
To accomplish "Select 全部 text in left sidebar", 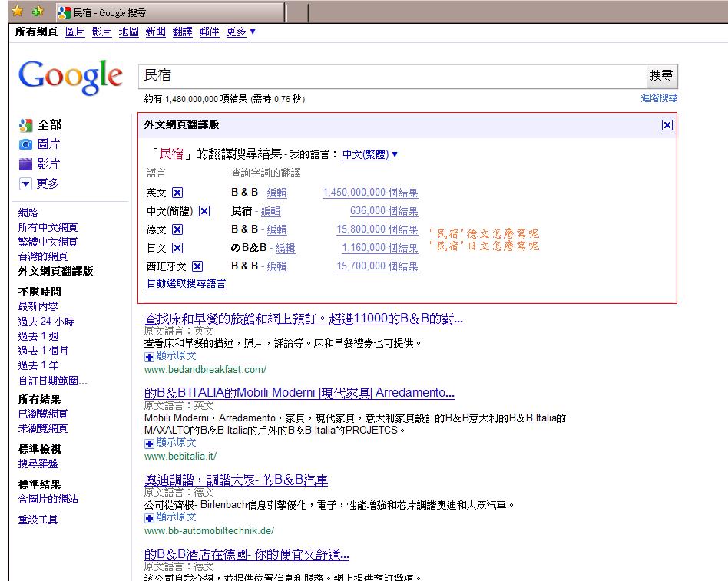I will point(50,125).
